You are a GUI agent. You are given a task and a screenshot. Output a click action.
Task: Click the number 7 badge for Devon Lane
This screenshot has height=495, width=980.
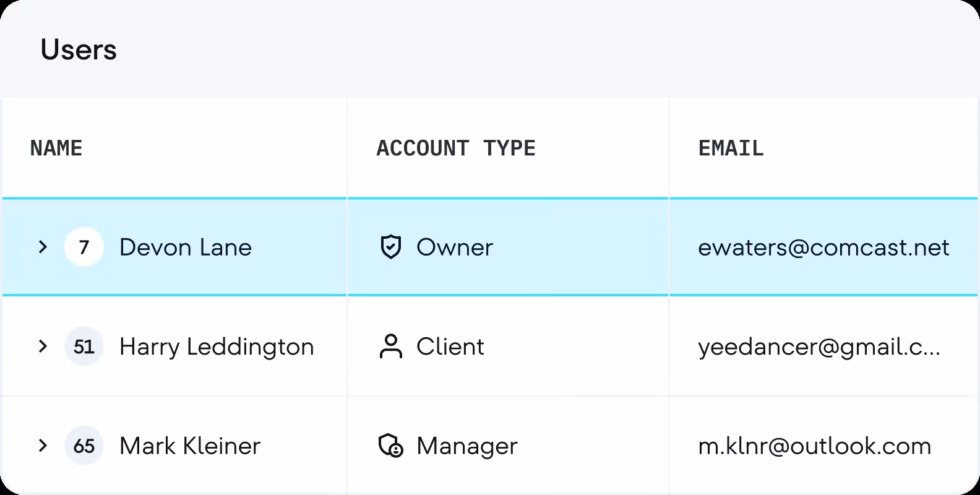(x=84, y=247)
